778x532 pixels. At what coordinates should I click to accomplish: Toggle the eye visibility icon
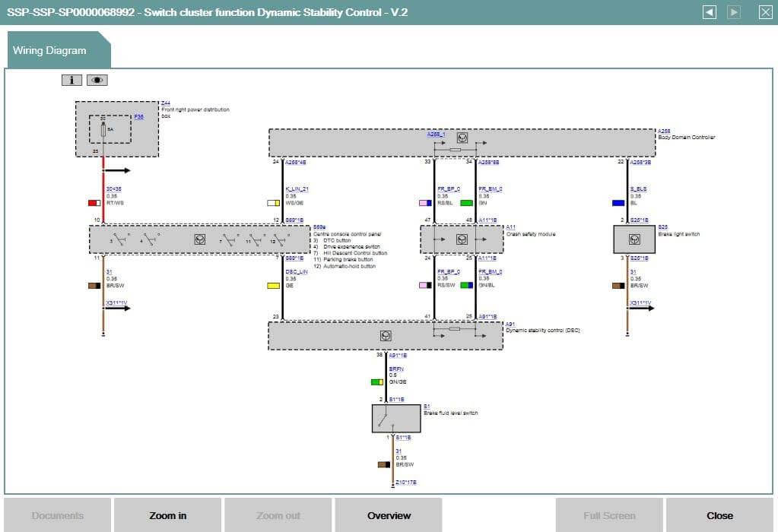click(97, 80)
